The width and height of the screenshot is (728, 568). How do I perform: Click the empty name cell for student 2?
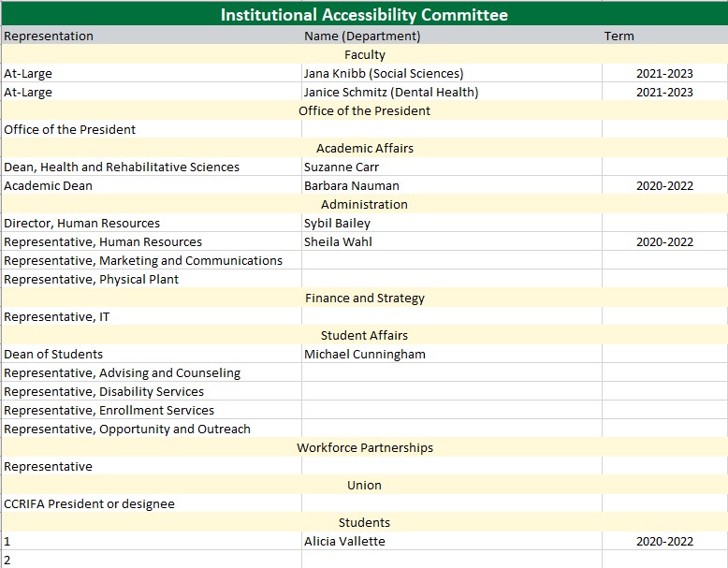tap(451, 560)
